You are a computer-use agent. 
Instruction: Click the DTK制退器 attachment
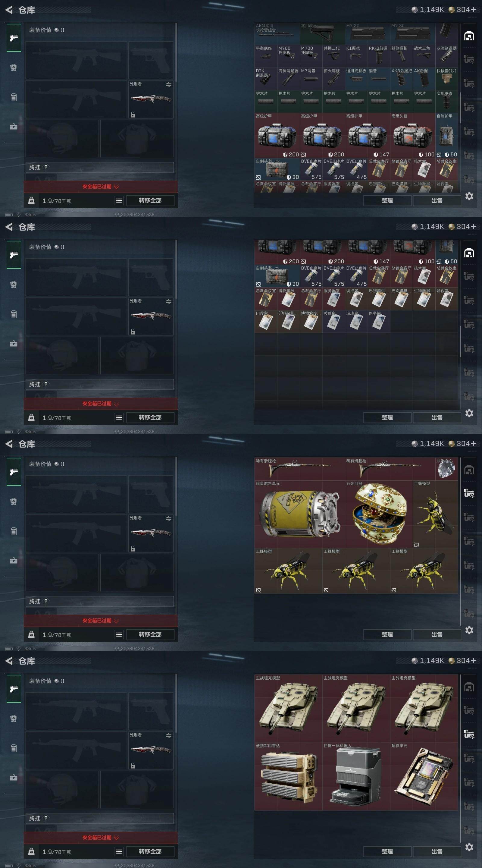266,78
